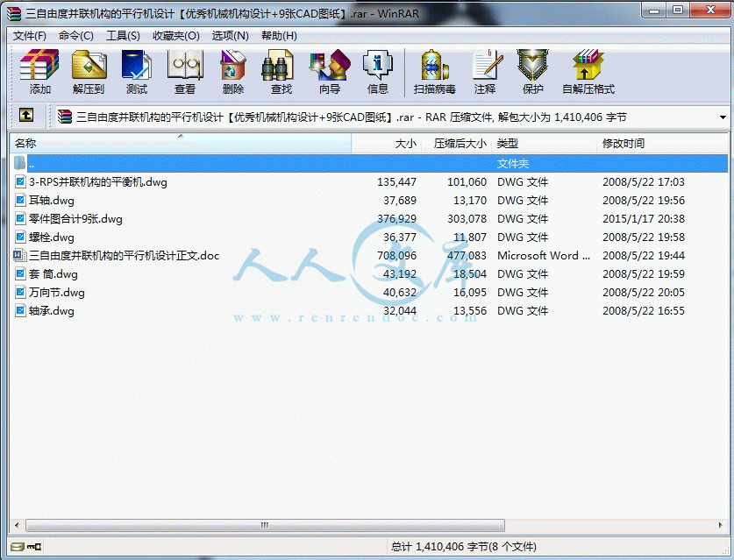Screen dimensions: 734x560
Task: Maximize the WinRAR window
Action: point(677,11)
